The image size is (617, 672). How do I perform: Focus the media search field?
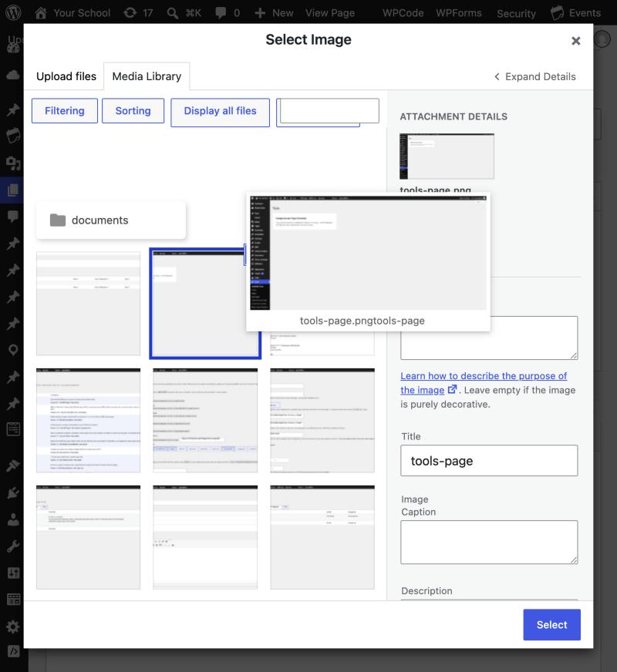click(329, 111)
